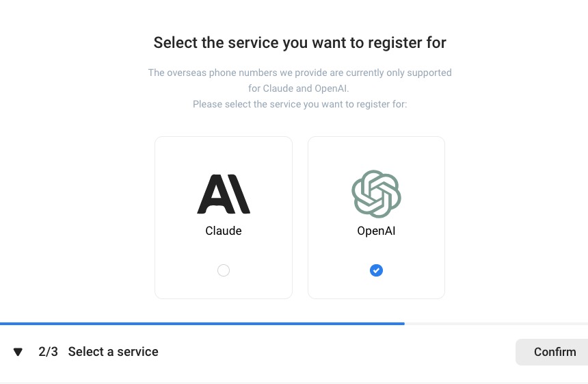This screenshot has width=588, height=384.
Task: Click the "overseas phone numbers" description line
Action: [299, 73]
